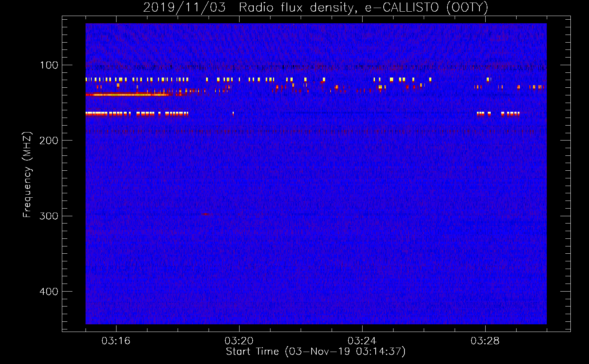Click the '03:28' time tick label
589x364 pixels.
point(485,341)
